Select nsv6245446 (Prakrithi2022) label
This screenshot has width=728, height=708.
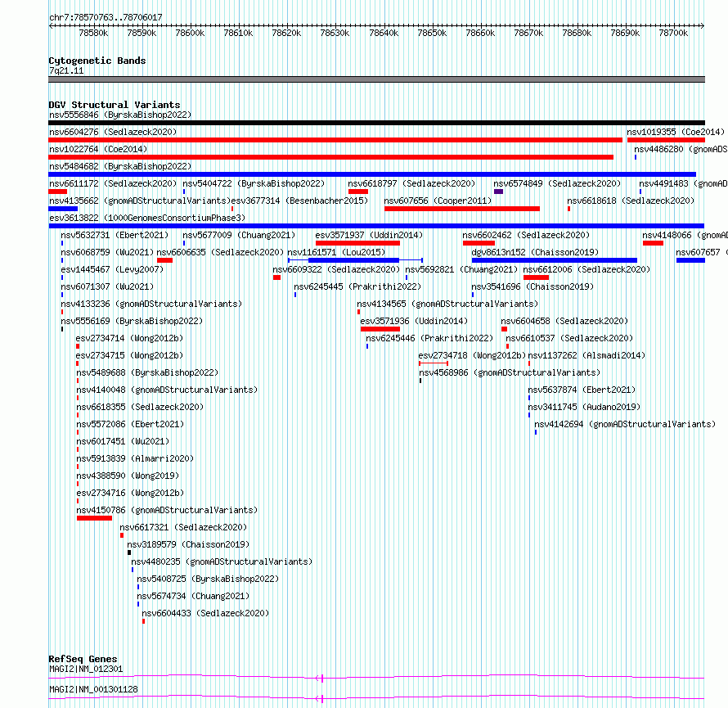tap(429, 338)
